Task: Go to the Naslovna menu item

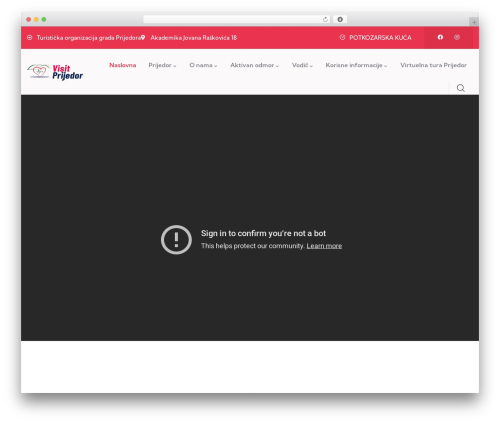Action: [x=123, y=65]
